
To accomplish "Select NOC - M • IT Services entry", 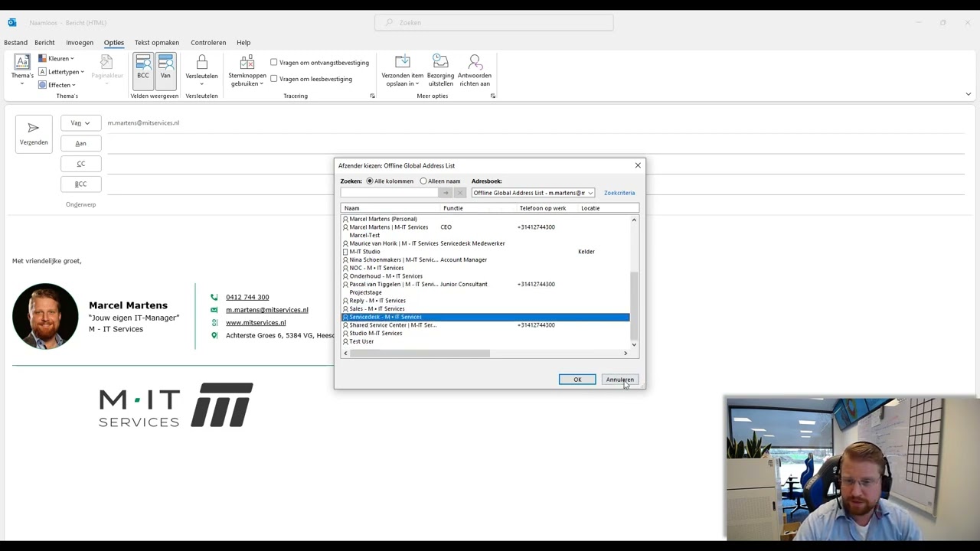I will (485, 268).
